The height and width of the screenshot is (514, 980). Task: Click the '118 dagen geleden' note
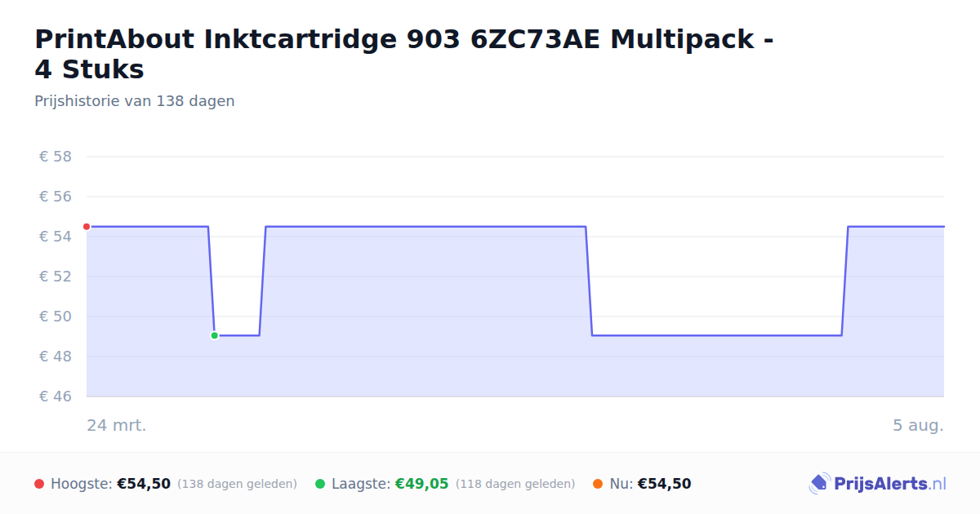515,484
